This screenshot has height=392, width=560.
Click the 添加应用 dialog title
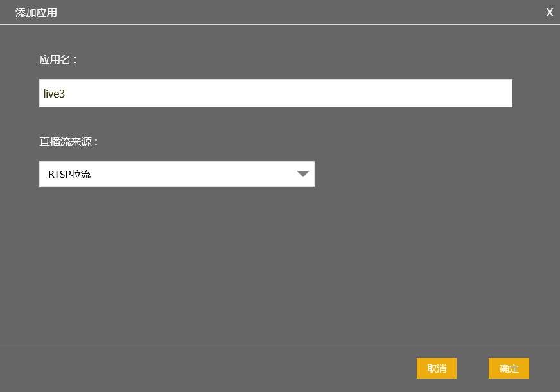[x=36, y=13]
